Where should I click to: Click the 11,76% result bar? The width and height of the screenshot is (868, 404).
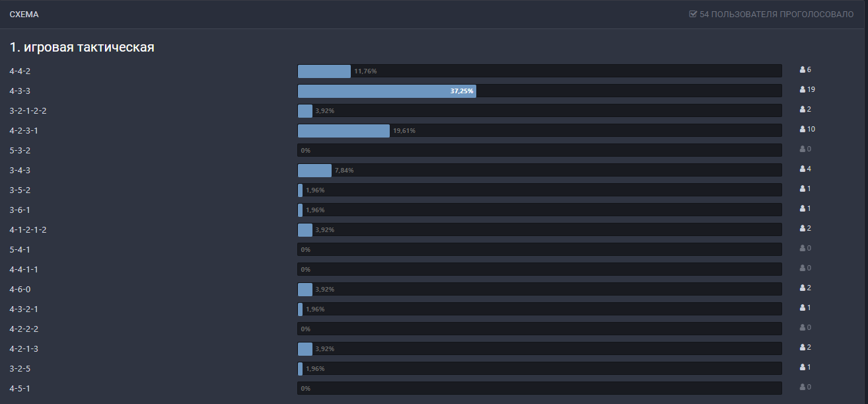pos(324,71)
